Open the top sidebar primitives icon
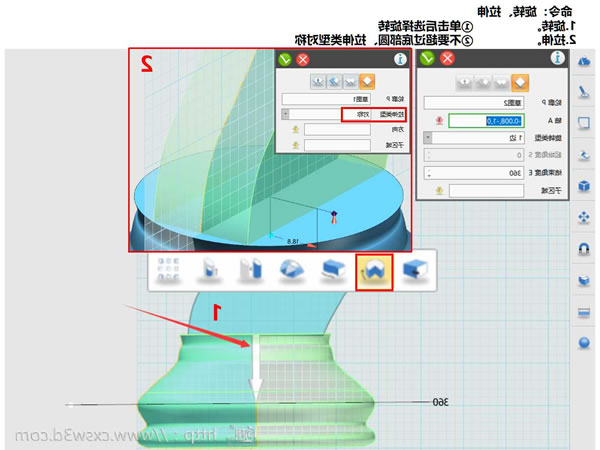This screenshot has width=600, height=450. pos(584,61)
